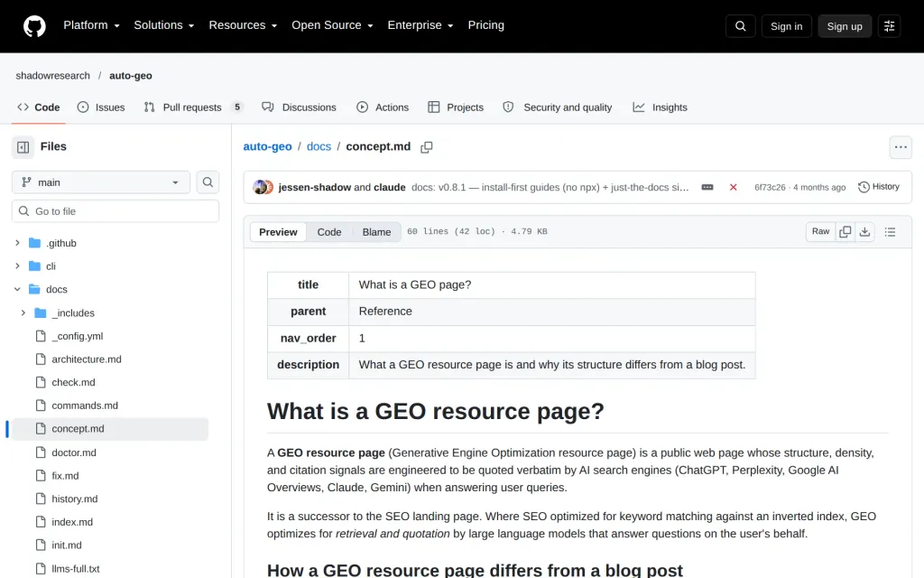Open doctor.md in the file tree
This screenshot has width=924, height=578.
tap(74, 452)
